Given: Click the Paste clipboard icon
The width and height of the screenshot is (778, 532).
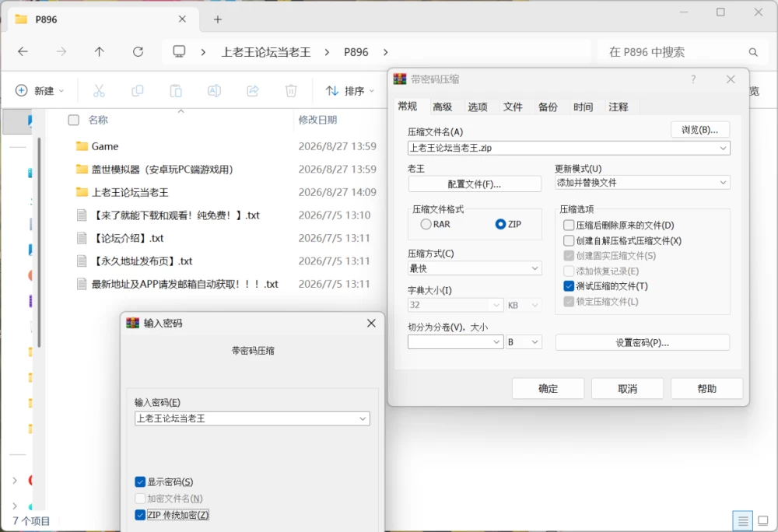Looking at the screenshot, I should pos(176,91).
